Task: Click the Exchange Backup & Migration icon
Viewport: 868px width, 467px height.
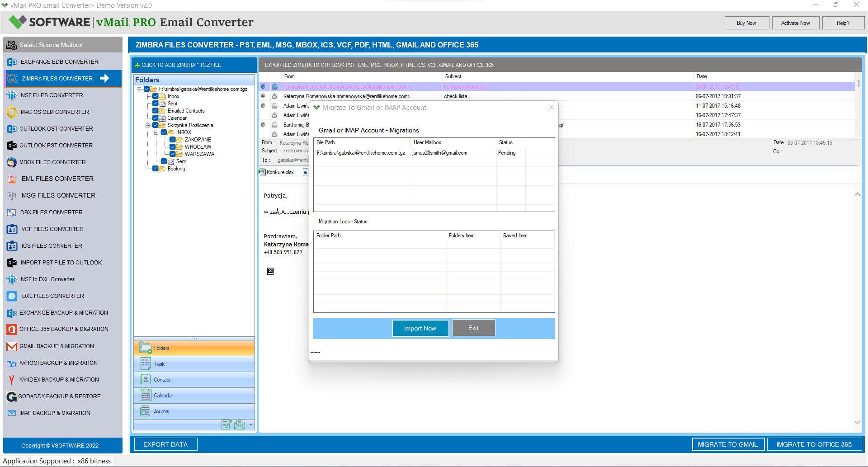Action: tap(12, 313)
